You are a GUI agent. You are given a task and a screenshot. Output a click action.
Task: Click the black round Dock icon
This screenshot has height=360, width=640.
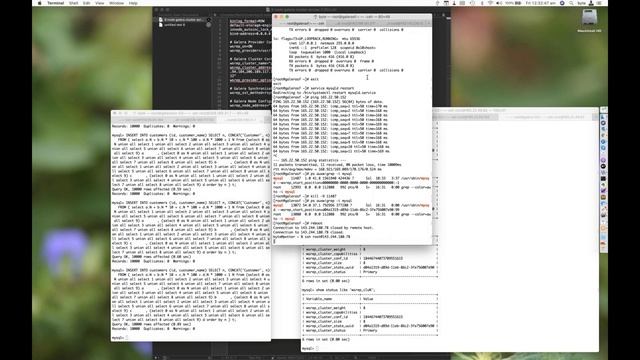[603, 166]
